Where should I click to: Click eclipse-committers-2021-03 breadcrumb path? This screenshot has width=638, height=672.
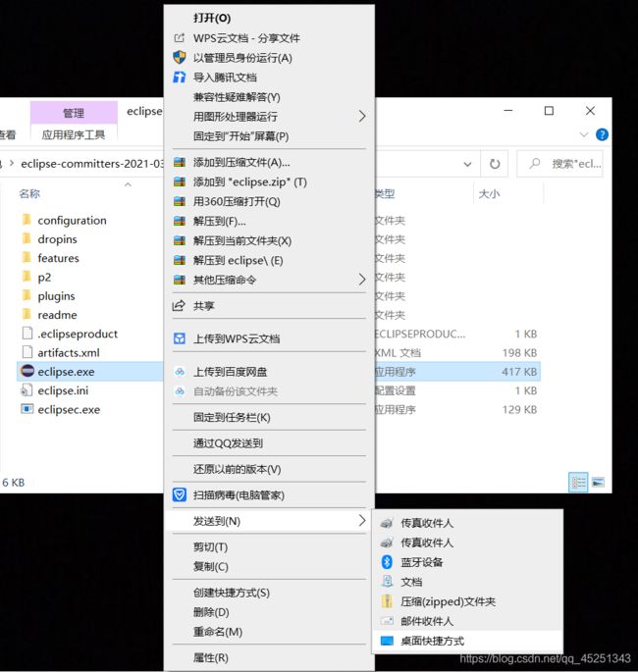[x=91, y=164]
